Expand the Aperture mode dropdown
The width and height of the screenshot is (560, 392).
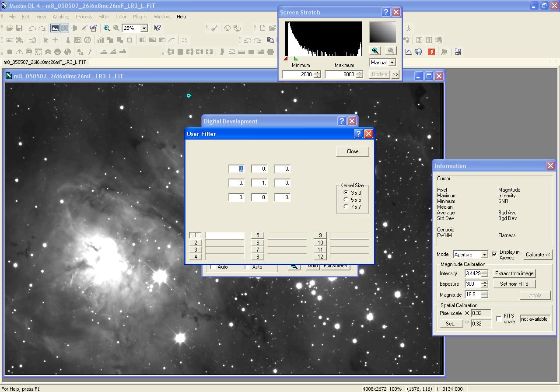click(484, 255)
